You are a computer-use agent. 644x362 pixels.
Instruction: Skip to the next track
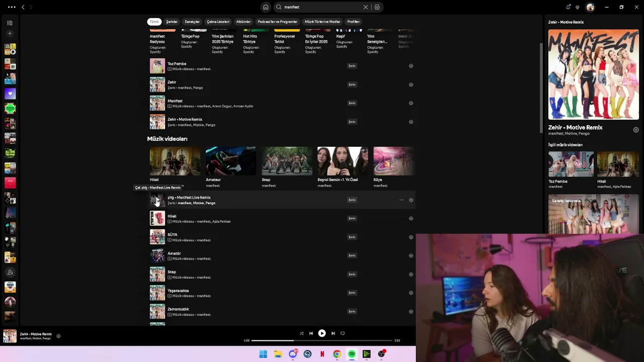[x=333, y=333]
